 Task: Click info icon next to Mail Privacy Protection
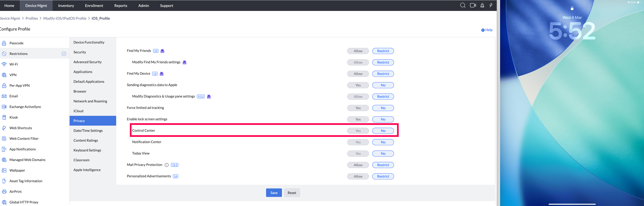point(166,165)
